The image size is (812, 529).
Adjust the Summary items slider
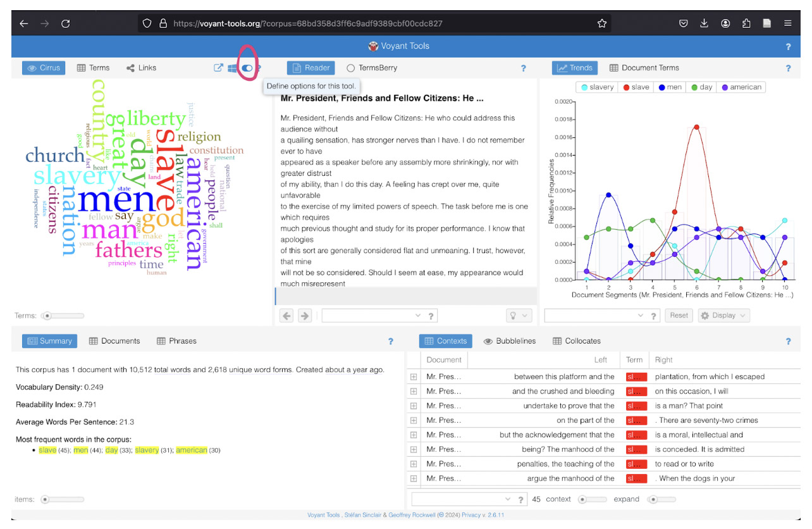(62, 500)
